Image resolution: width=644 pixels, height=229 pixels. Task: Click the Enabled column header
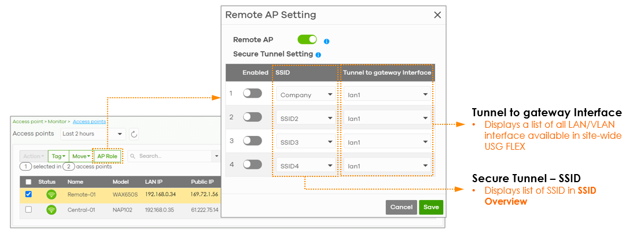pyautogui.click(x=255, y=73)
